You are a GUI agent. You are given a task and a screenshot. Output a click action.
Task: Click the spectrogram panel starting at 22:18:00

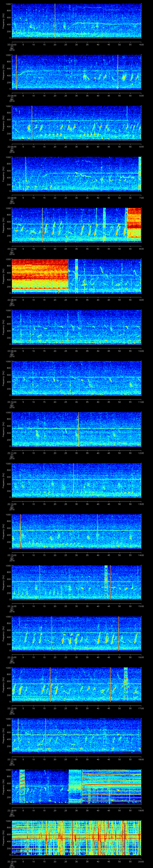click(x=77, y=786)
